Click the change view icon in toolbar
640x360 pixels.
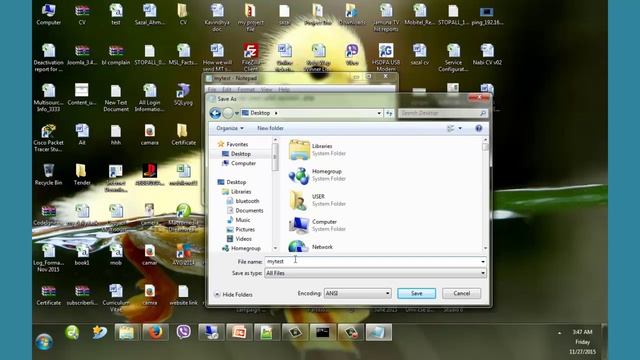[451, 129]
